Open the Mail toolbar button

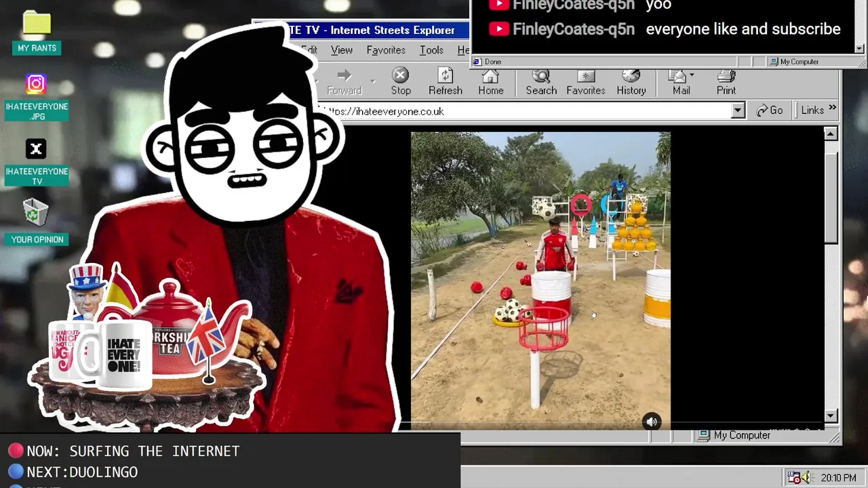678,81
